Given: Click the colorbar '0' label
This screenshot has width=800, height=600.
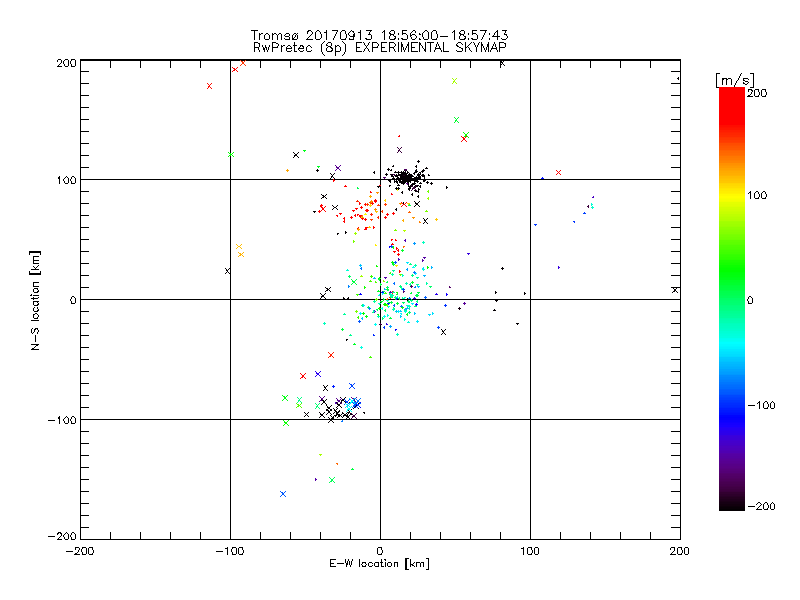Looking at the screenshot, I should click(749, 301).
